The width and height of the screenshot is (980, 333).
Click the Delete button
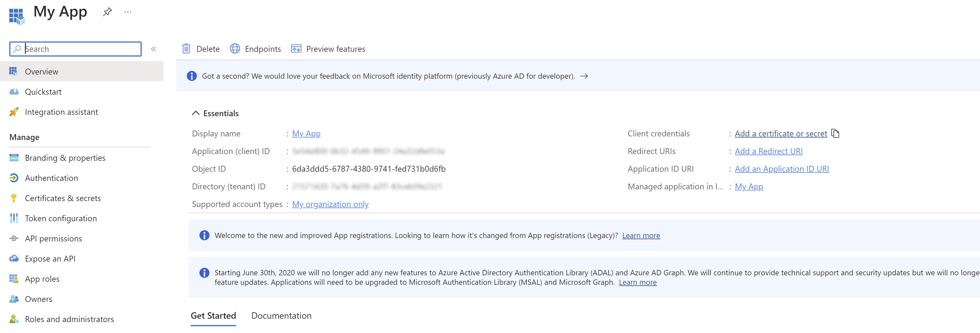(x=201, y=49)
